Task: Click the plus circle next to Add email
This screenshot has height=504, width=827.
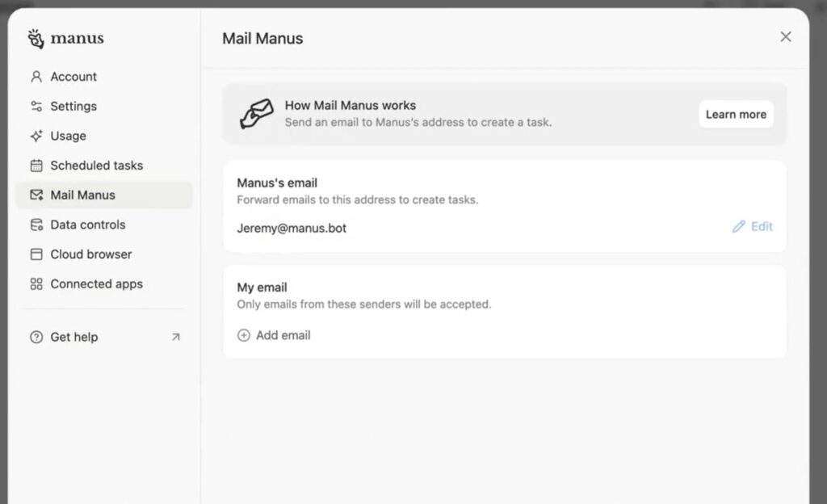Action: (244, 335)
